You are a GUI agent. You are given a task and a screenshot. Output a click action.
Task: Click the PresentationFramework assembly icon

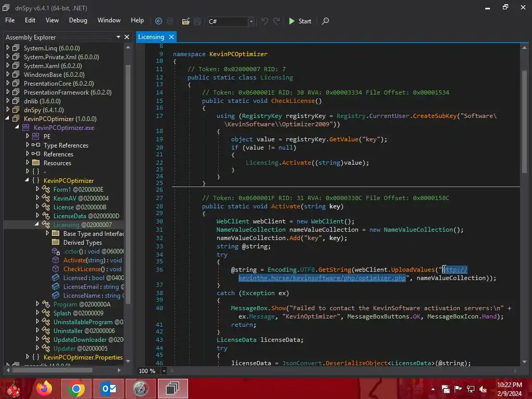point(16,92)
